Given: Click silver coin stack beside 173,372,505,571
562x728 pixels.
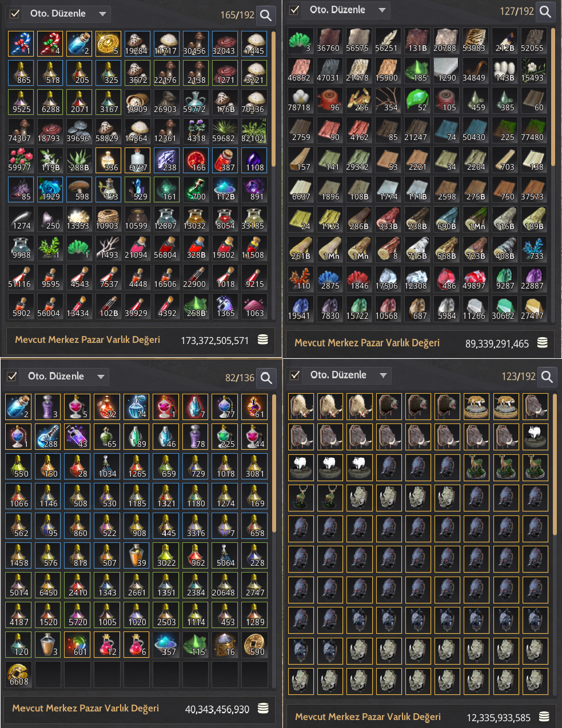Looking at the screenshot, I should click(x=263, y=339).
